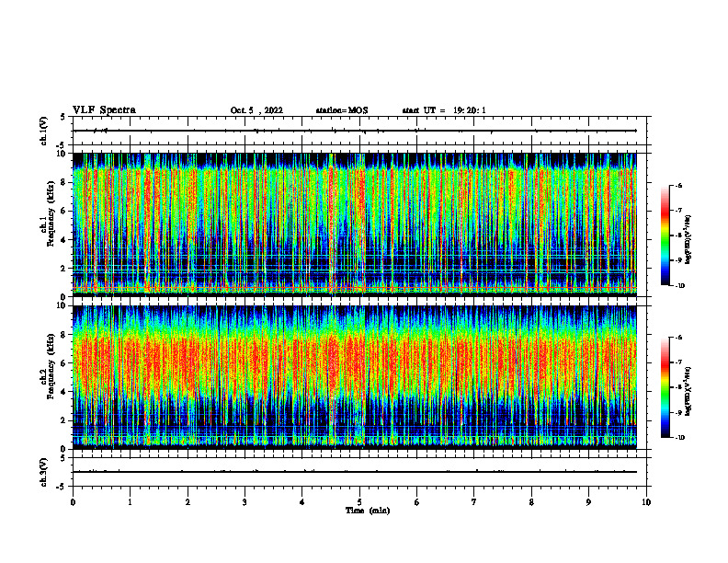
Task: Click the "ch.1 Frequency (kHz)" axis label
Action: [x=48, y=213]
